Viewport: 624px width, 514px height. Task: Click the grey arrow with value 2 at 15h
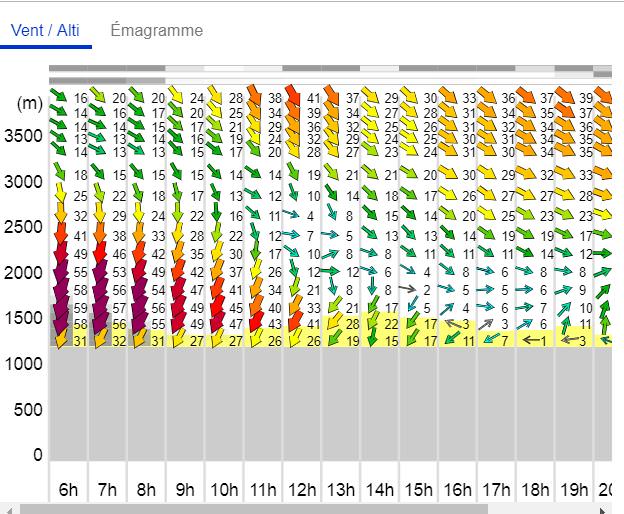408,289
